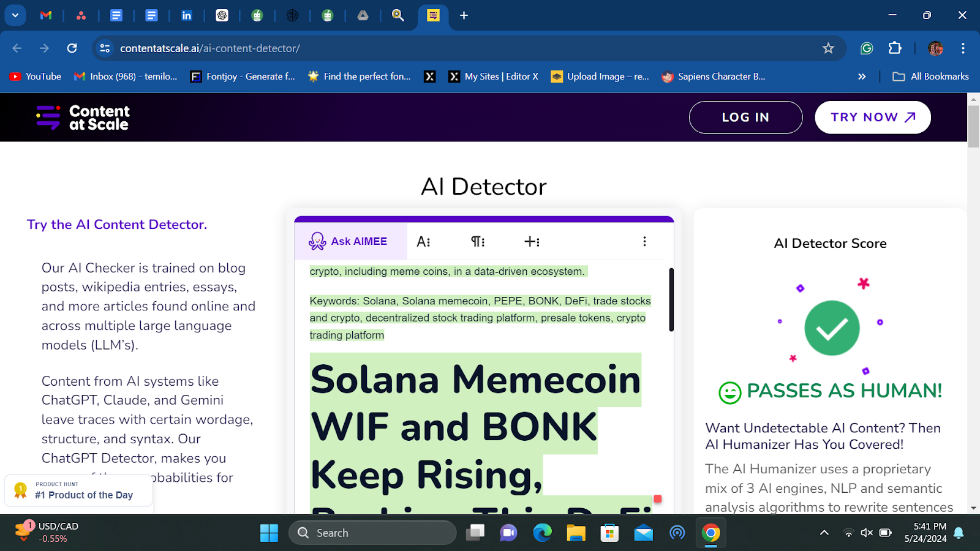The image size is (980, 551).
Task: Show more bookmarks with the double chevron
Action: tap(862, 77)
